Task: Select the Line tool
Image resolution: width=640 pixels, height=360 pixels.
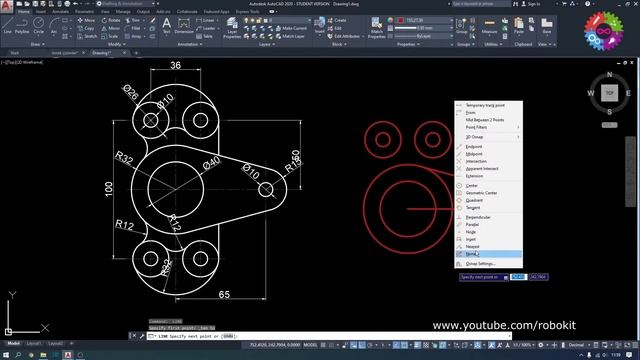Action: point(7,26)
